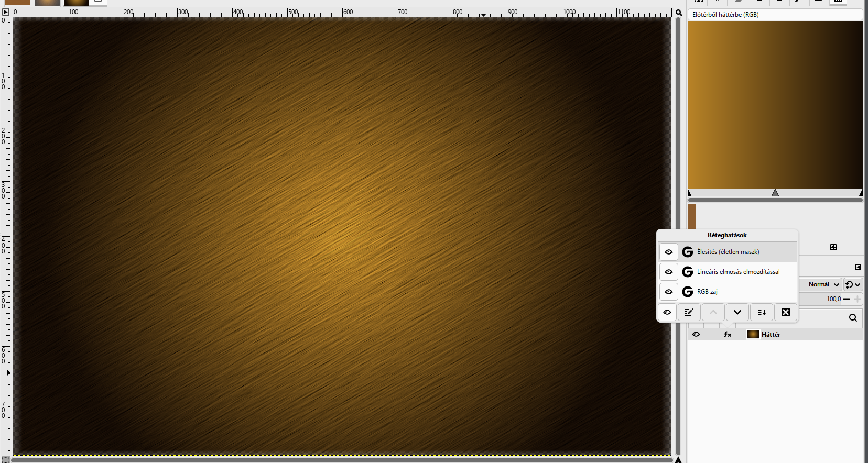Click the canvas vertical scrollbar
This screenshot has width=868, height=463.
pyautogui.click(x=678, y=236)
